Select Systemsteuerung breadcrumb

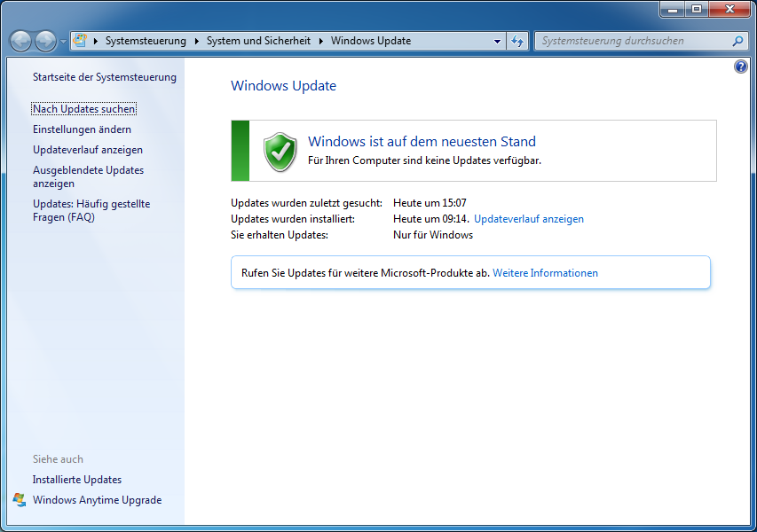(x=146, y=41)
